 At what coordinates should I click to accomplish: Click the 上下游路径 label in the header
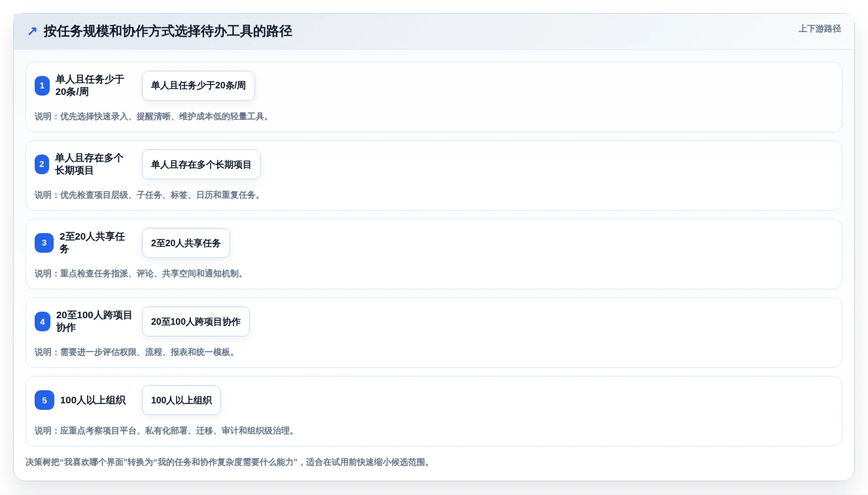coord(820,29)
